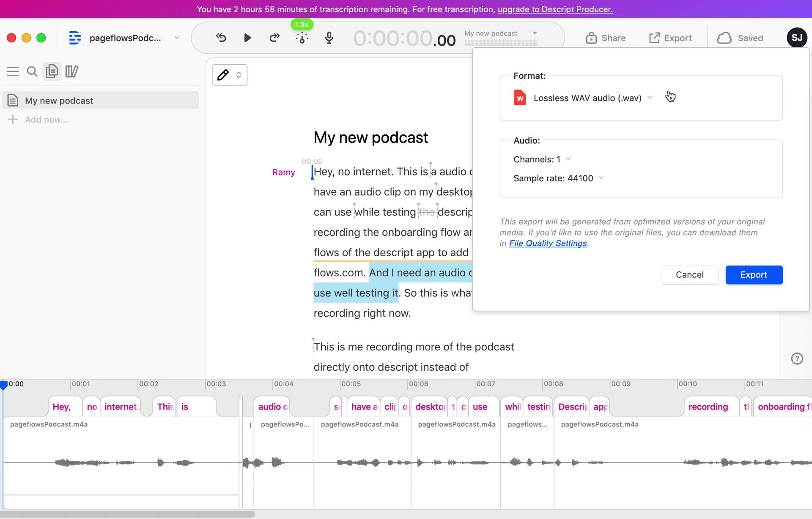Click the Share lock icon

tap(591, 38)
